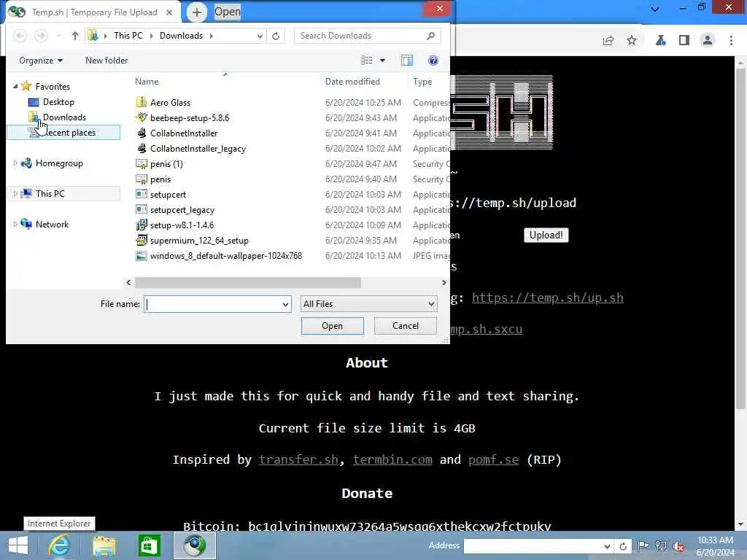Follow the https://temp.sh/up.sh link
The height and width of the screenshot is (560, 747).
point(547,297)
